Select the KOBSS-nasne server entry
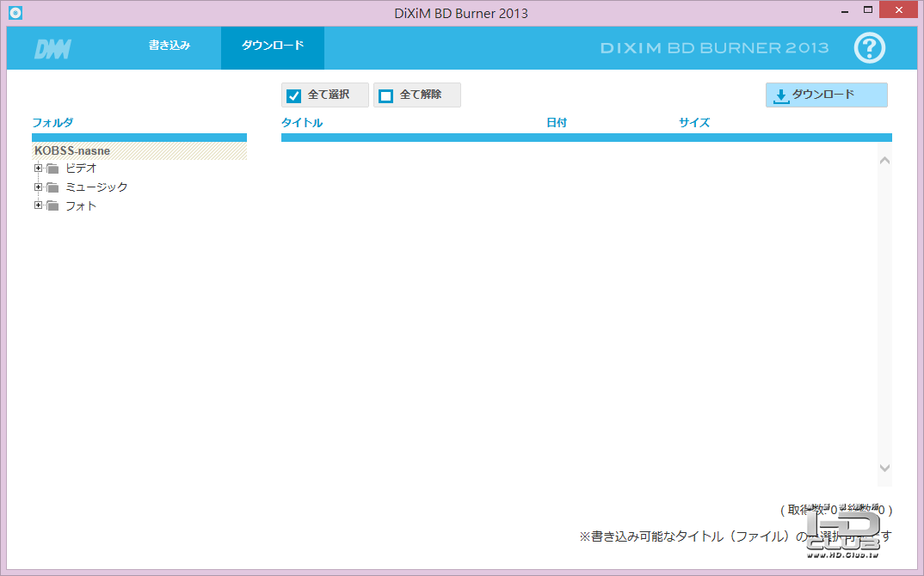924x576 pixels. point(139,150)
